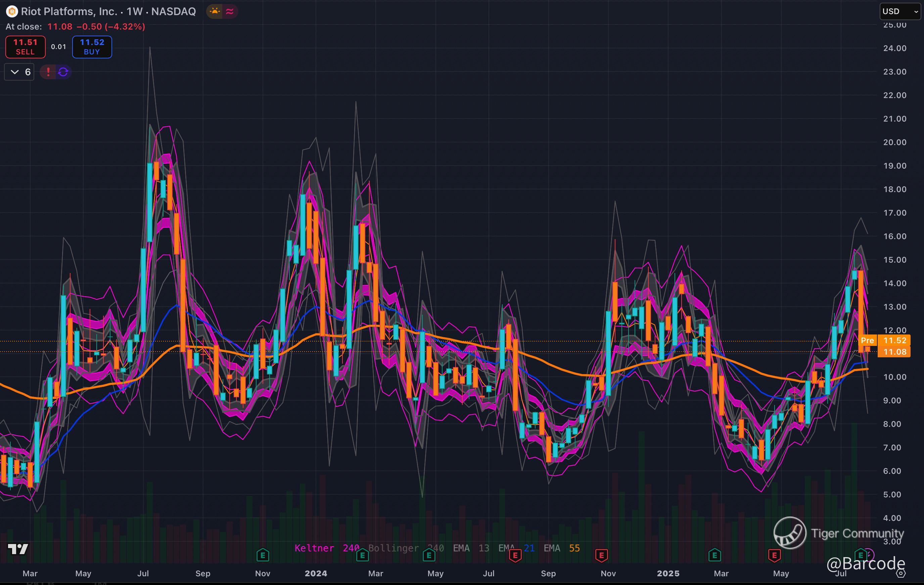
Task: Click the red exclamation mark warning icon
Action: 48,72
